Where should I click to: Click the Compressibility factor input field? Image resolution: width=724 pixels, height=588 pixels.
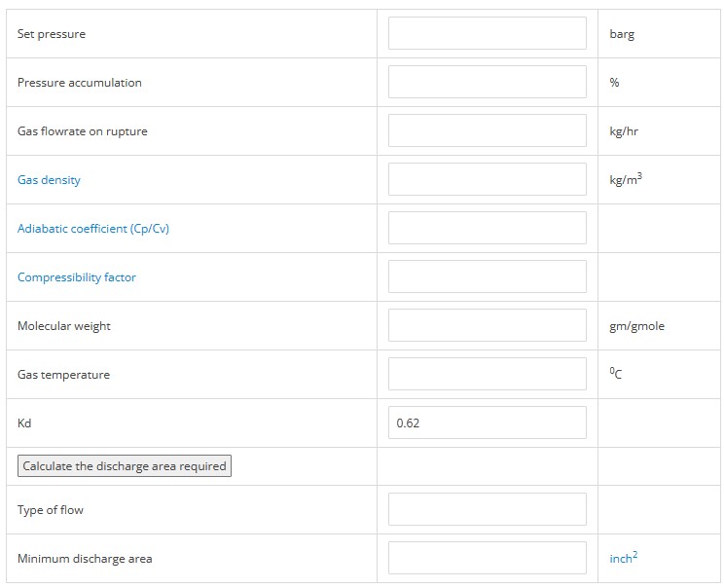488,276
